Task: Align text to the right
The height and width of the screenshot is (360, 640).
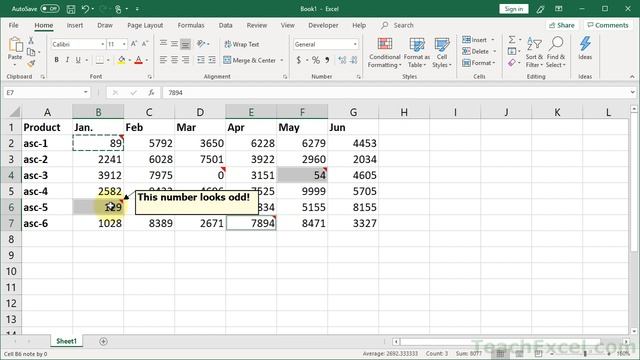Action: pos(185,60)
